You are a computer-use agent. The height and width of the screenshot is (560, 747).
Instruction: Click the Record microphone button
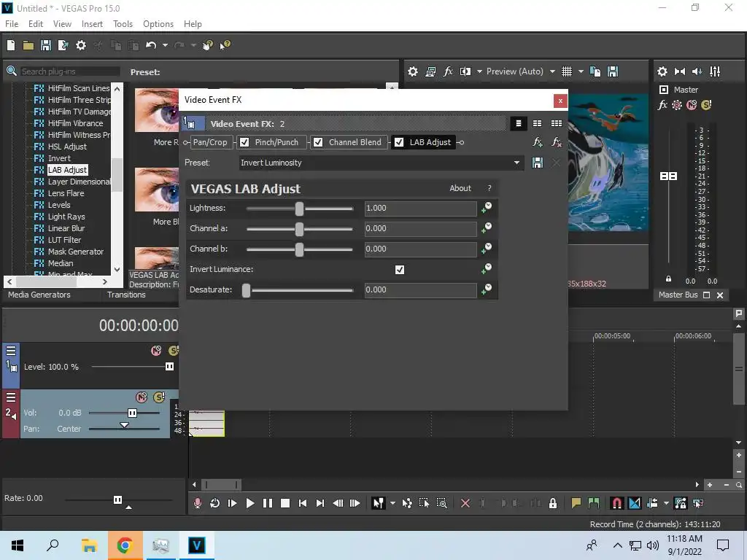[x=197, y=503]
